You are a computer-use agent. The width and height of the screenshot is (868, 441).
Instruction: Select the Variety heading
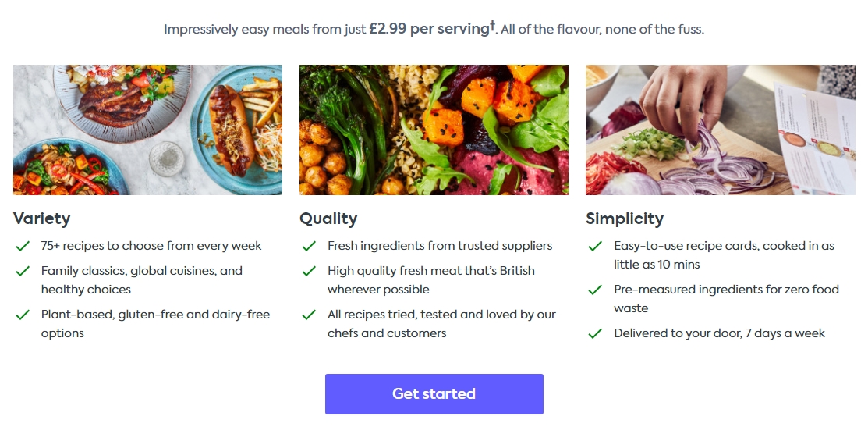[x=42, y=219]
